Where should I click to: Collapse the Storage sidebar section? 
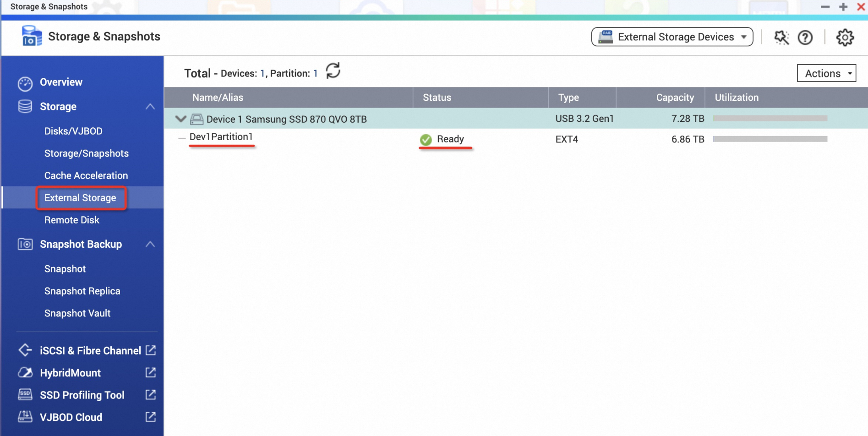tap(150, 107)
